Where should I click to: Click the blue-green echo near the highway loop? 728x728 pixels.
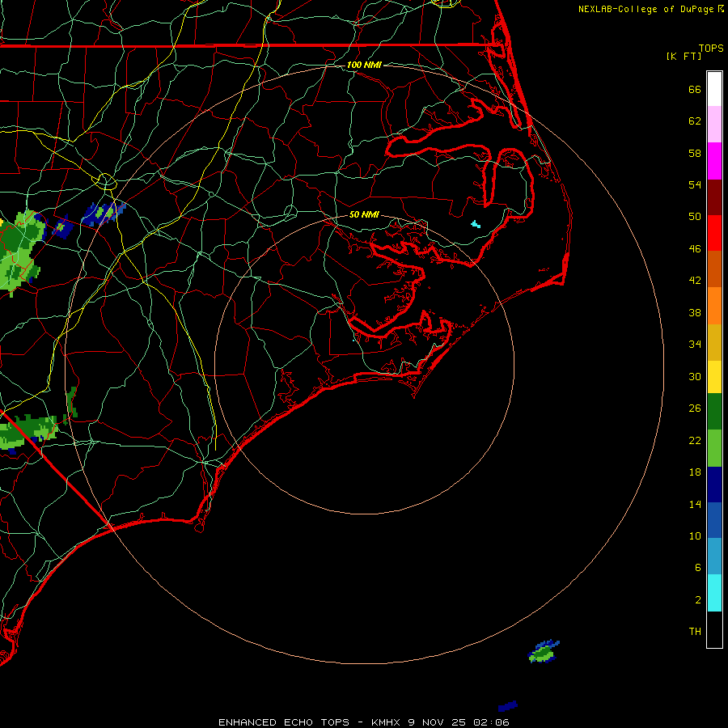coord(104,213)
